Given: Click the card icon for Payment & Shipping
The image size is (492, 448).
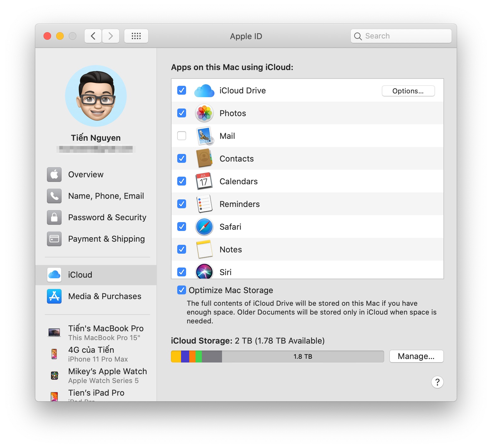Looking at the screenshot, I should point(54,239).
